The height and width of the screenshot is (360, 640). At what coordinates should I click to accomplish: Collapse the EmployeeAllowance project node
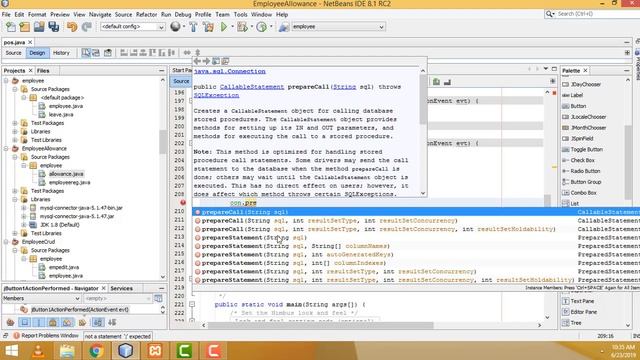coord(6,149)
